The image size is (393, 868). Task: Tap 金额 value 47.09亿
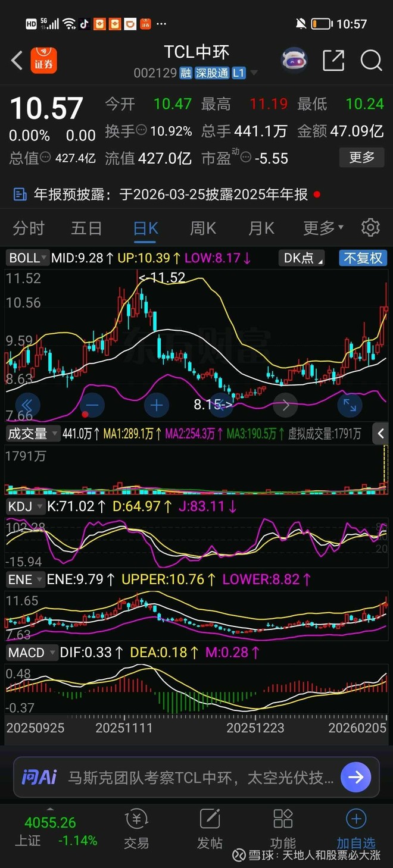click(x=357, y=131)
